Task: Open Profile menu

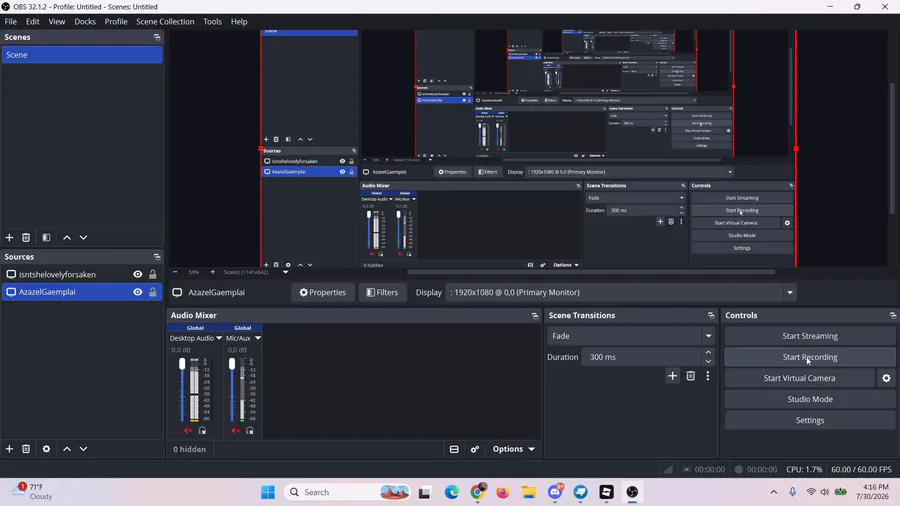Action: pos(116,21)
